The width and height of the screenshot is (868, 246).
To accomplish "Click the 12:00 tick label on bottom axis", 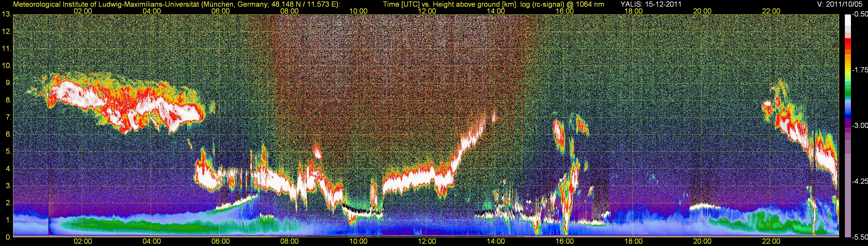I will (427, 242).
